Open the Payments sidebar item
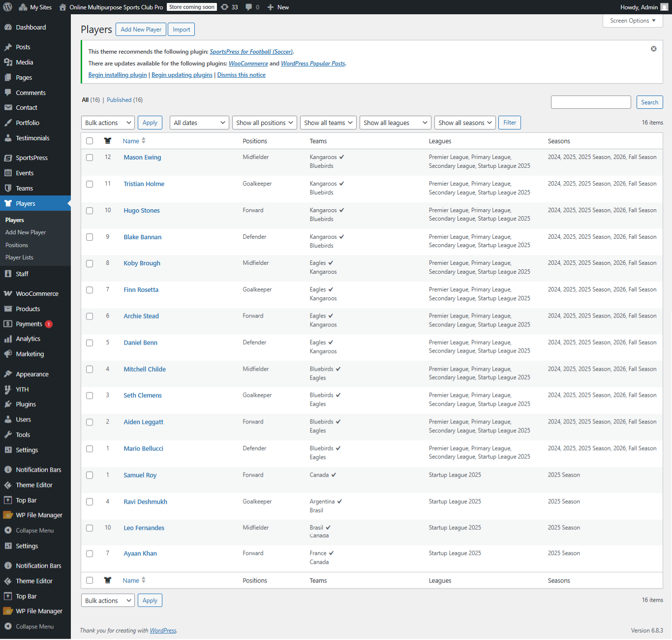The image size is (672, 640). tap(29, 324)
